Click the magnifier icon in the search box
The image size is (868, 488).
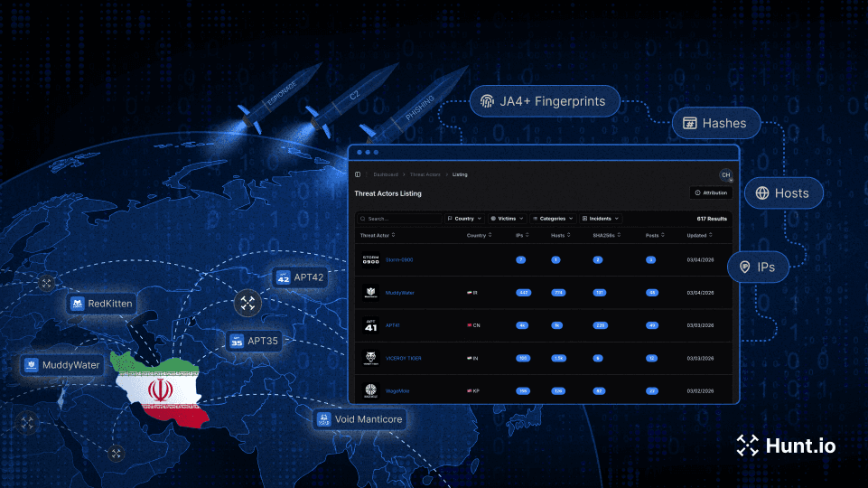363,219
